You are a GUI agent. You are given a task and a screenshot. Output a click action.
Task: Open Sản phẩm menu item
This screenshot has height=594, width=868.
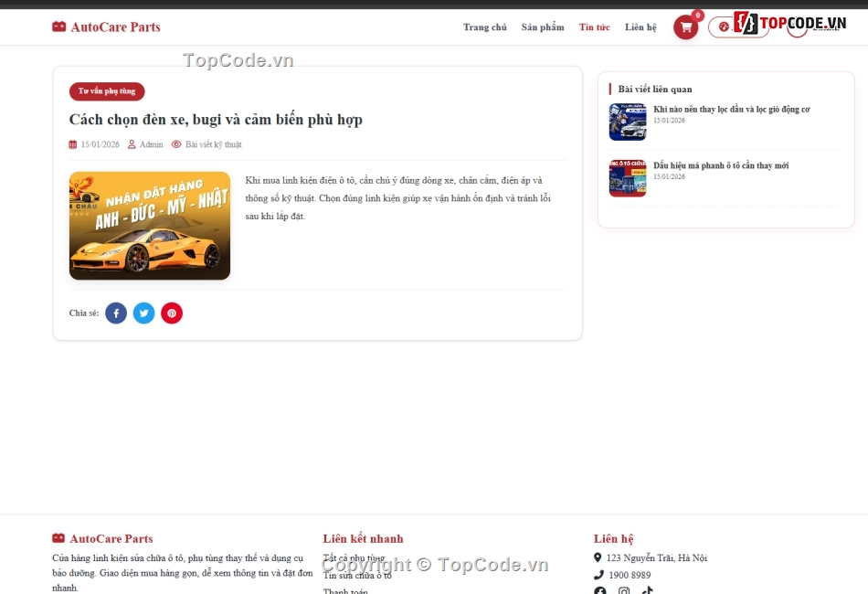pyautogui.click(x=543, y=27)
